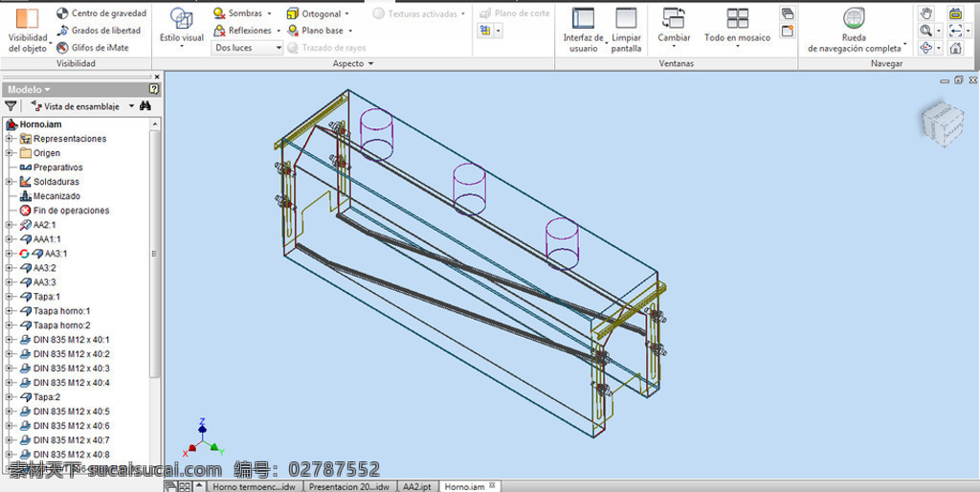
Task: Select the Zoom magnifier tool
Action: tap(925, 30)
